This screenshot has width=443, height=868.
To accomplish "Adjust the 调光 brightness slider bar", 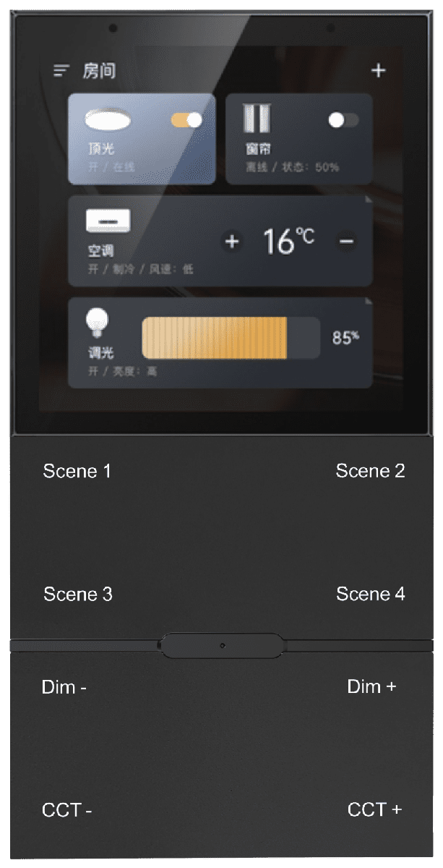I will [x=231, y=338].
